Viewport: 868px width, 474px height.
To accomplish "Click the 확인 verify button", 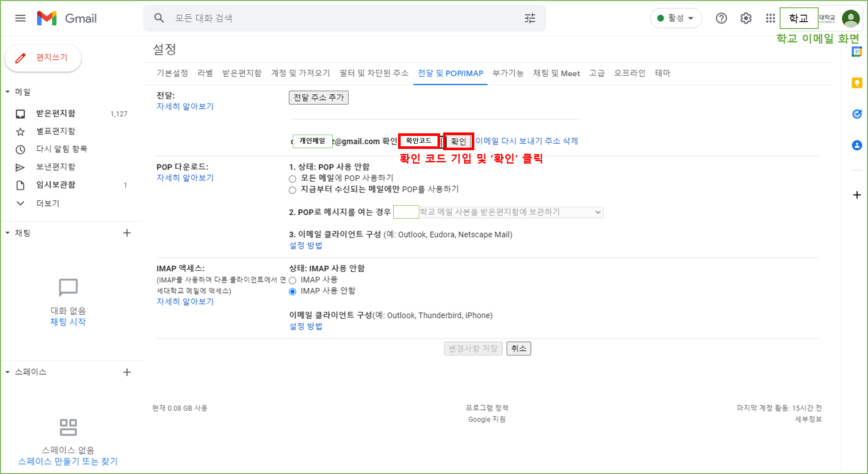I will 458,142.
